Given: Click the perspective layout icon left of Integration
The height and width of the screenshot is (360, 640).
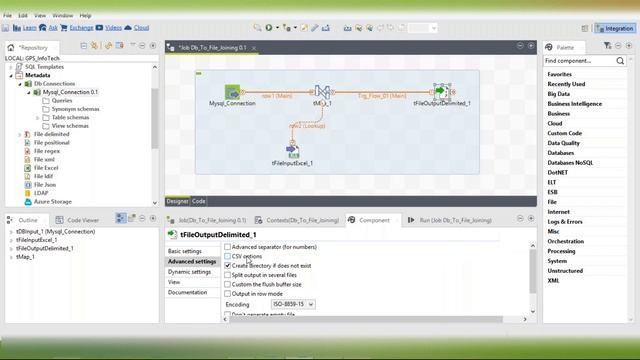Looking at the screenshot, I should pos(585,28).
